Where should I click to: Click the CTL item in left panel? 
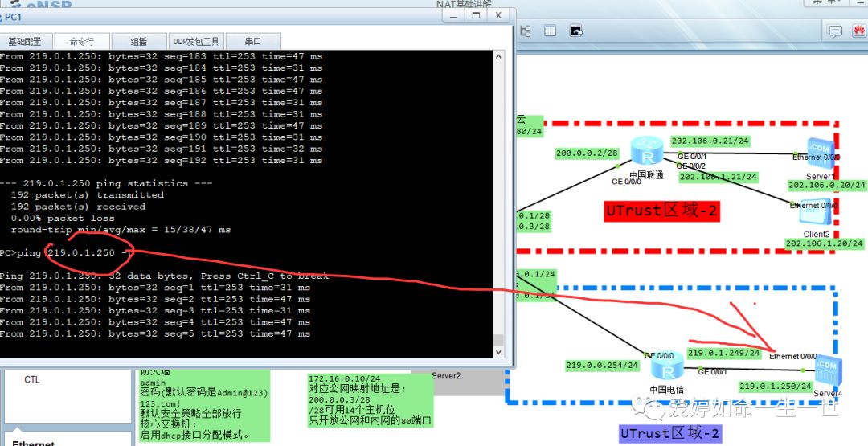click(x=32, y=379)
